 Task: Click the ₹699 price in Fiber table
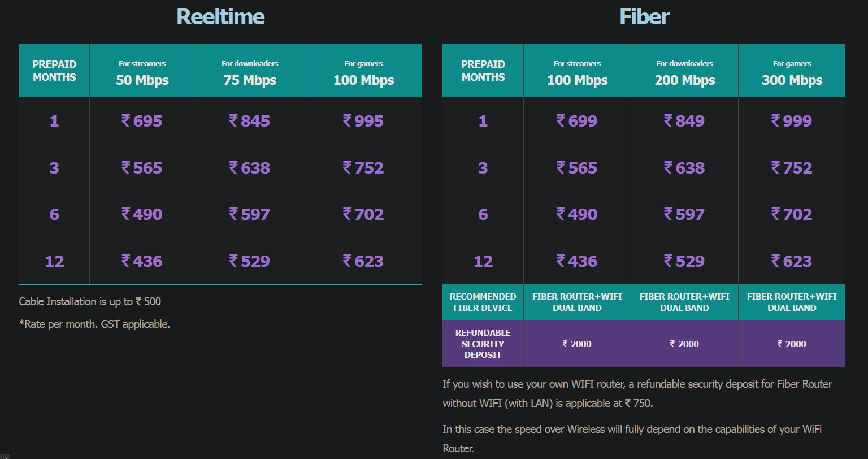coord(577,121)
